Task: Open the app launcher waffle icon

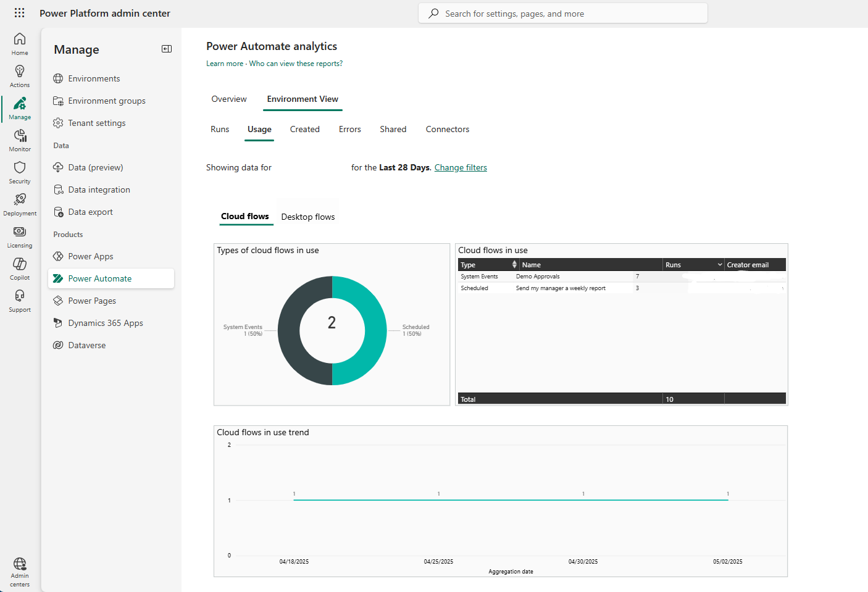Action: tap(19, 13)
